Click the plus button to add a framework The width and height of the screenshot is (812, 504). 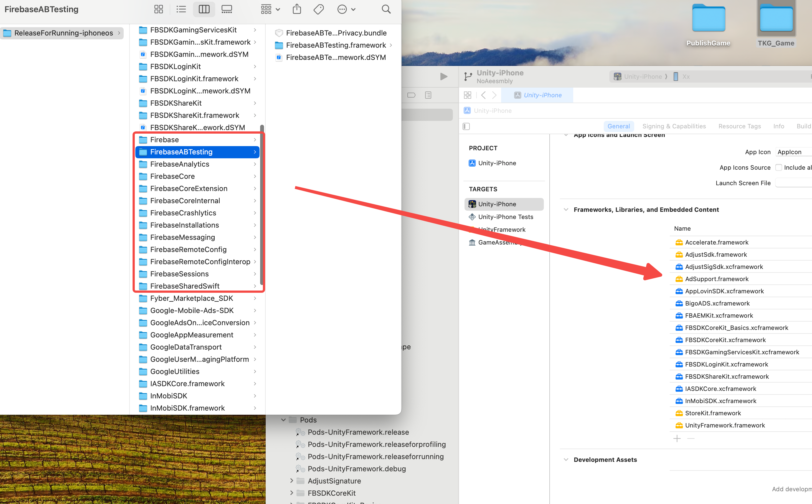[x=677, y=438]
